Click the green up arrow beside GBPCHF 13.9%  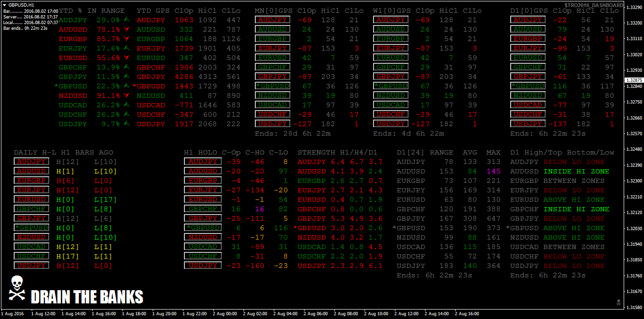pyautogui.click(x=126, y=67)
